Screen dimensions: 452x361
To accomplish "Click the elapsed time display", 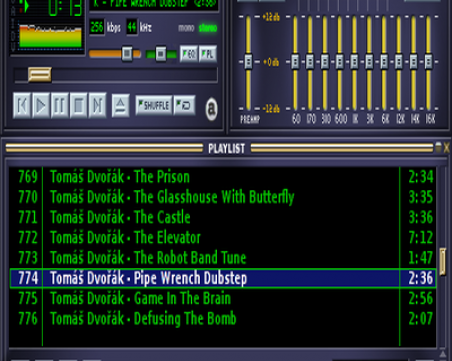I will [x=65, y=7].
